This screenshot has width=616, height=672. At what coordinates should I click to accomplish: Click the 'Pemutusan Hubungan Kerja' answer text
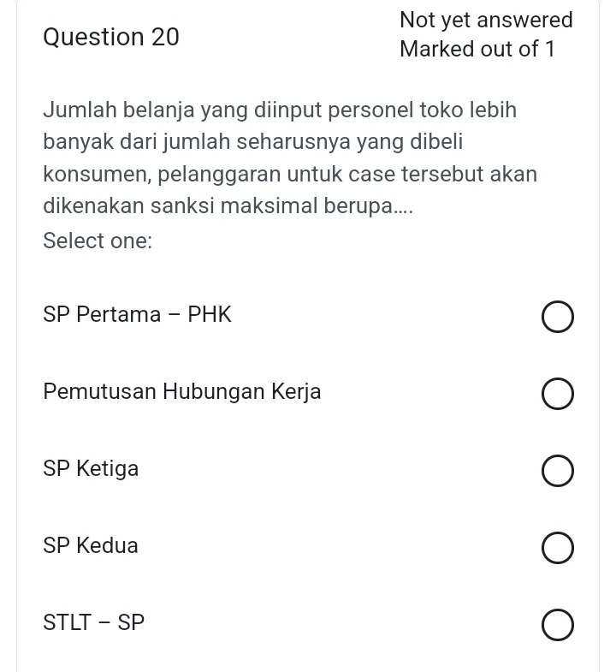(182, 392)
